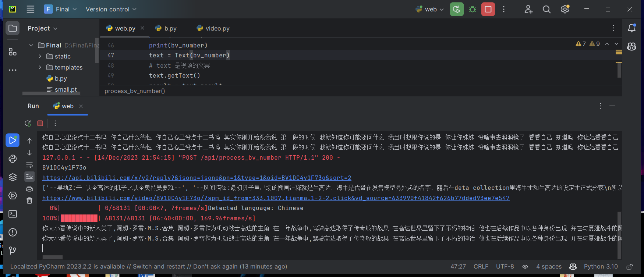Rerun the web configuration from top toolbar
The height and width of the screenshot is (277, 644).
tap(457, 9)
